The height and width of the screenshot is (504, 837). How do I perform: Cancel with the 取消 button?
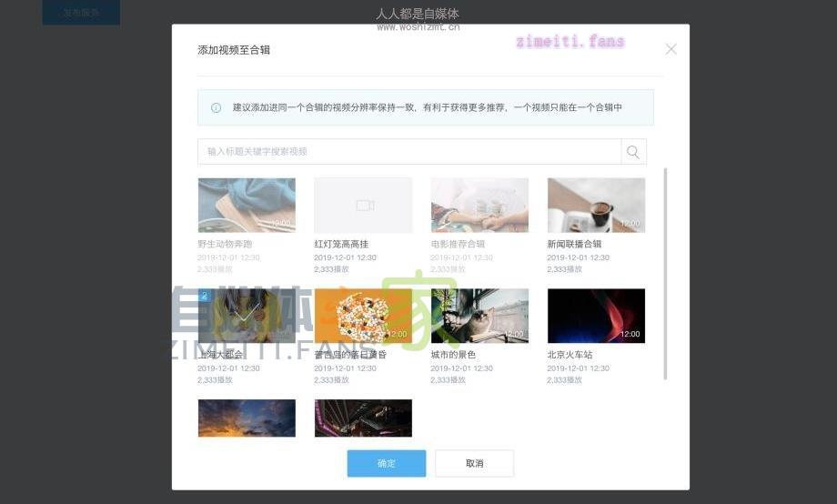coord(475,463)
